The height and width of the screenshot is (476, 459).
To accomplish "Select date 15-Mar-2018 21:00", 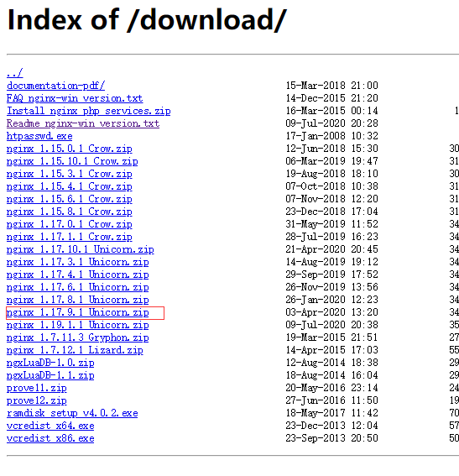I will (332, 86).
